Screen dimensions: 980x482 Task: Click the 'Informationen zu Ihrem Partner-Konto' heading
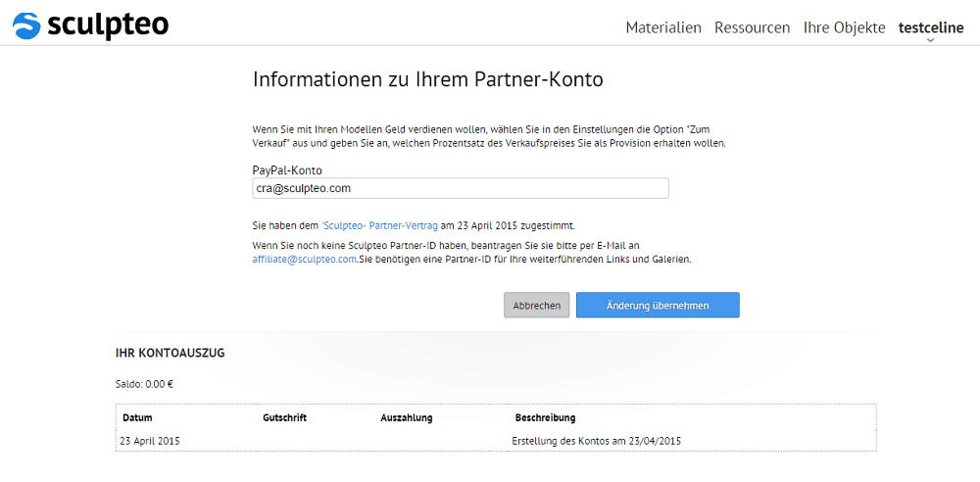coord(428,80)
